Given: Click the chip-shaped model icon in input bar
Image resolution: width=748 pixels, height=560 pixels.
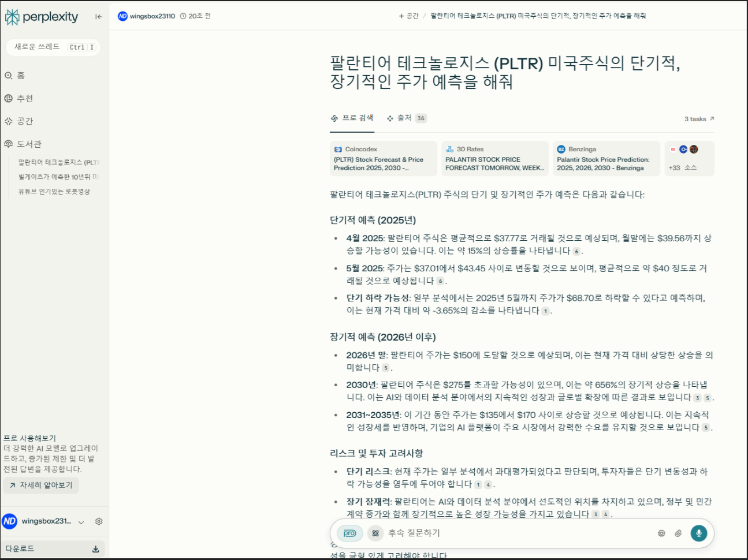Looking at the screenshot, I should [x=661, y=533].
